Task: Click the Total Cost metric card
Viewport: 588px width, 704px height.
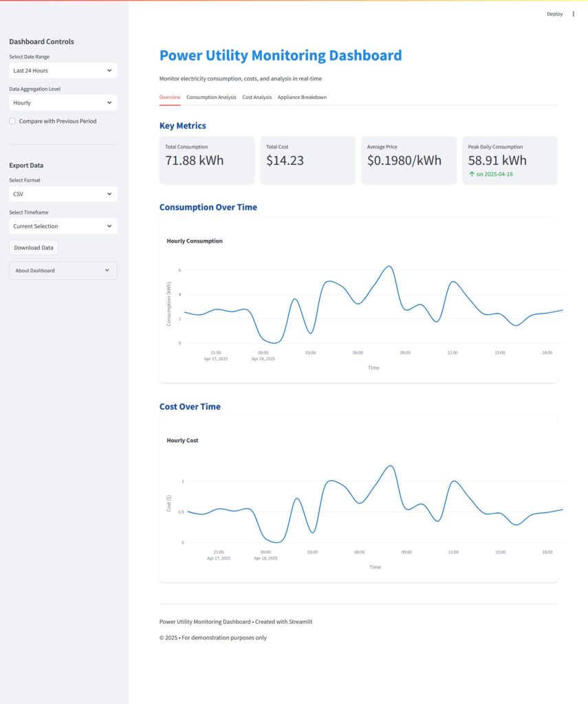Action: point(307,160)
